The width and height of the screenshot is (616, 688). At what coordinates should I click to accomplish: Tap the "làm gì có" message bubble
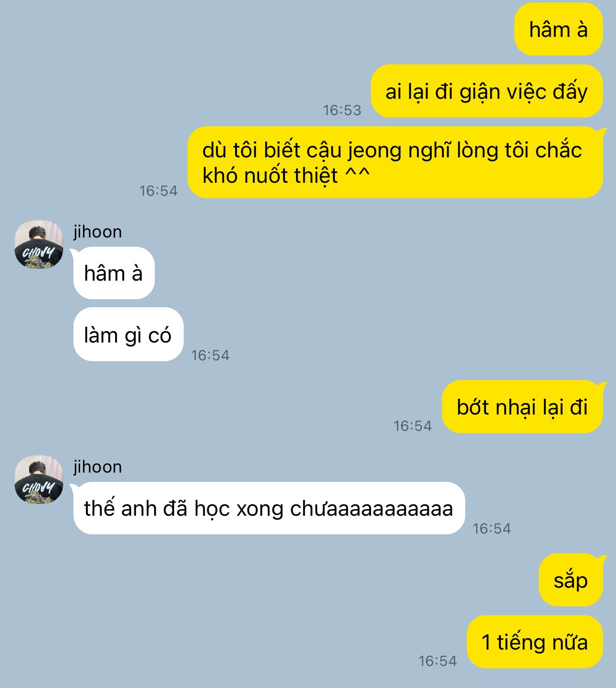coord(128,334)
